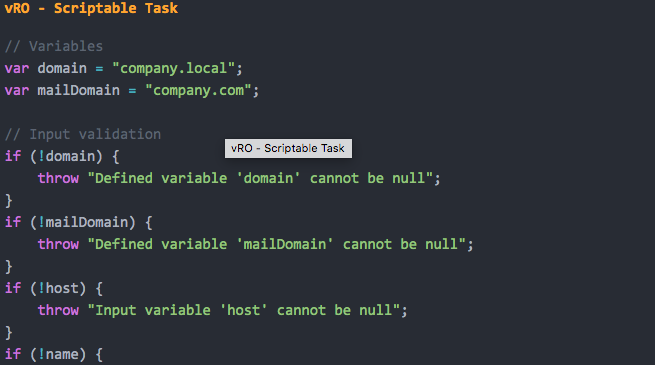
Task: Click the '// Variables' comment line
Action: click(x=53, y=46)
